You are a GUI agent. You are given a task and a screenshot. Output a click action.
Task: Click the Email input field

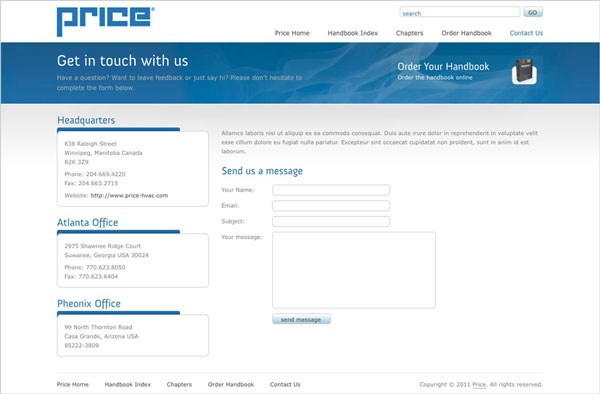[331, 205]
